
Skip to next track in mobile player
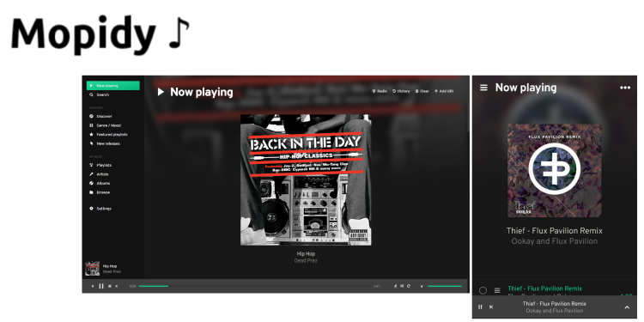click(491, 307)
